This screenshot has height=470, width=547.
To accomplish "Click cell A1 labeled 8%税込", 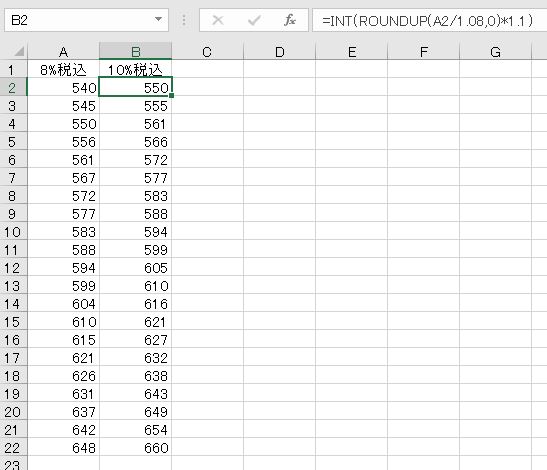I will [63, 70].
